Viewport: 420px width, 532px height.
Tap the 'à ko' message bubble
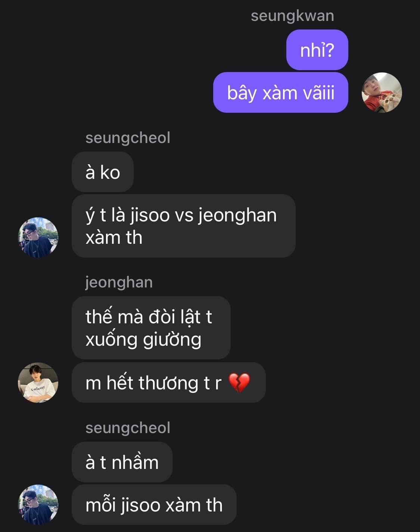103,172
